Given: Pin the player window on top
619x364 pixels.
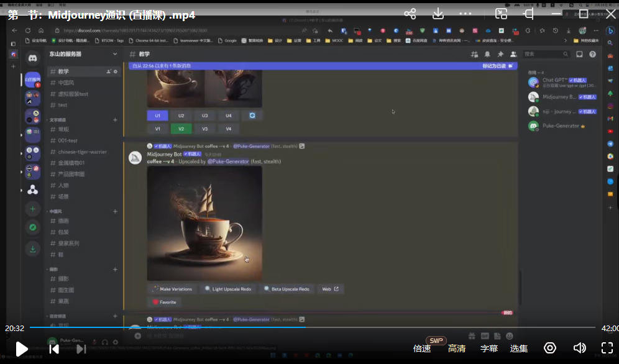Looking at the screenshot, I should click(529, 14).
